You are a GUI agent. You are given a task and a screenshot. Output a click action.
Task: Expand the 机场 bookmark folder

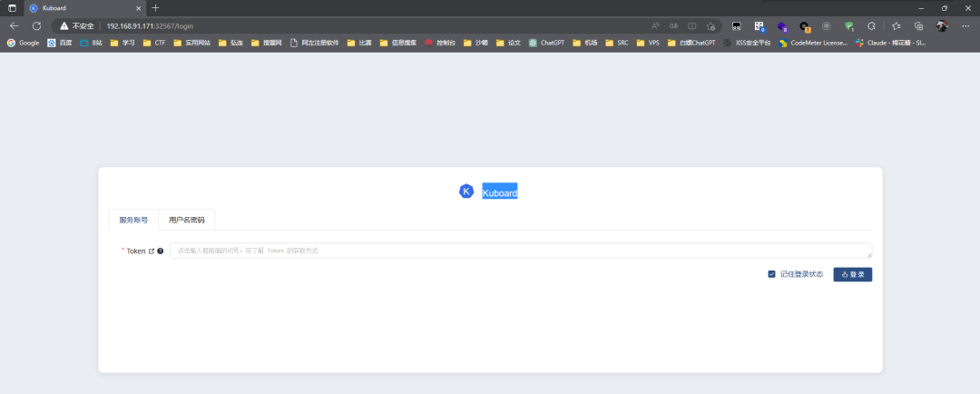coord(585,44)
